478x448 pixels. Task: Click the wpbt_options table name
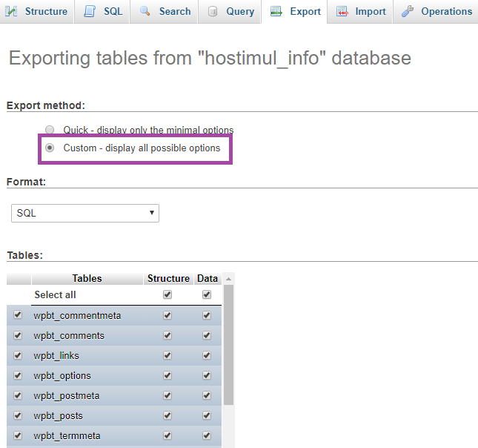pyautogui.click(x=62, y=375)
